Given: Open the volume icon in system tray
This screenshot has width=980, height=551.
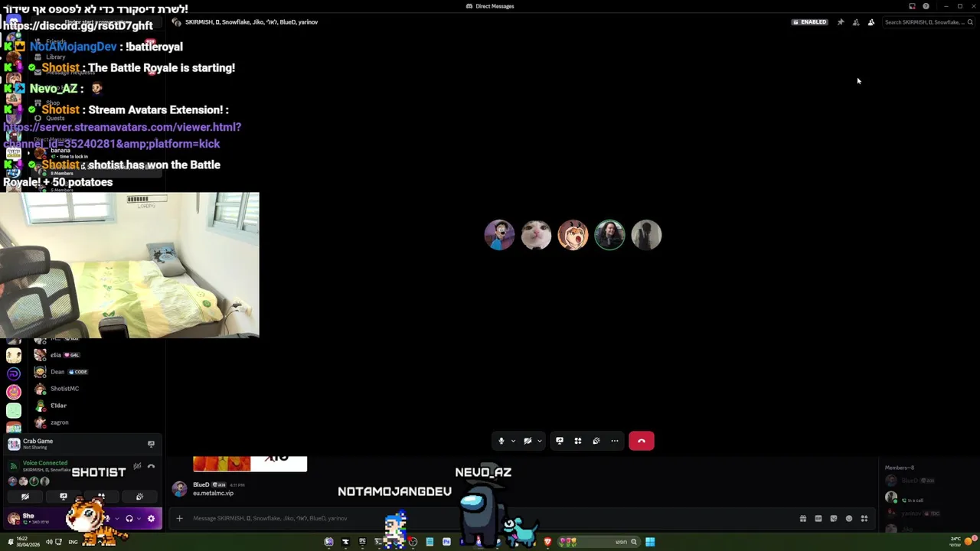Looking at the screenshot, I should point(49,542).
